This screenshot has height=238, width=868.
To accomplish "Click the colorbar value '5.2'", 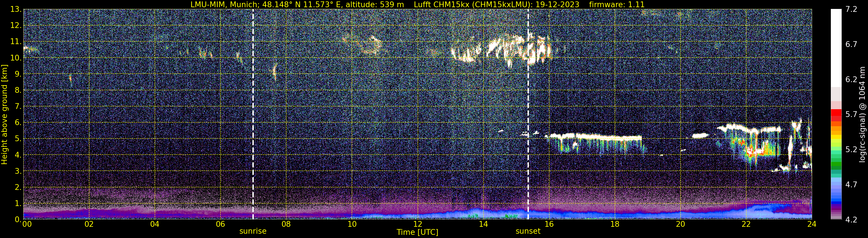I will [851, 150].
